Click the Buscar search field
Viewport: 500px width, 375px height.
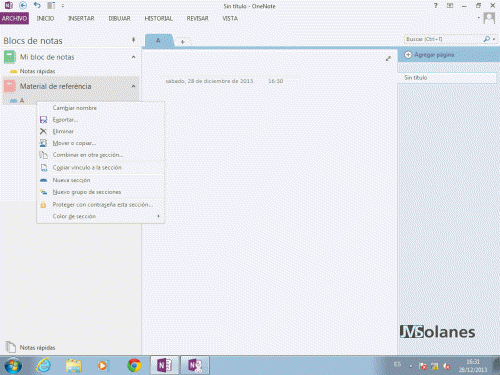pyautogui.click(x=443, y=39)
